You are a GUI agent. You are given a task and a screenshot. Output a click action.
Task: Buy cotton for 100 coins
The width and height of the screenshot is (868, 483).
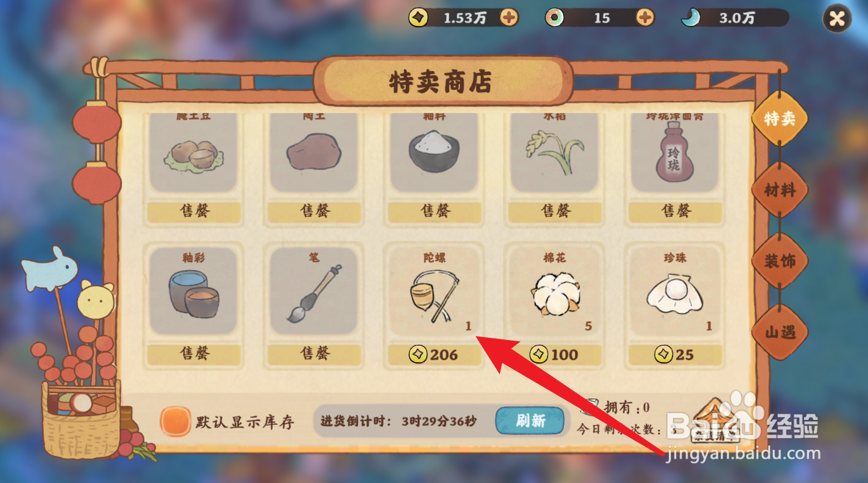(555, 354)
